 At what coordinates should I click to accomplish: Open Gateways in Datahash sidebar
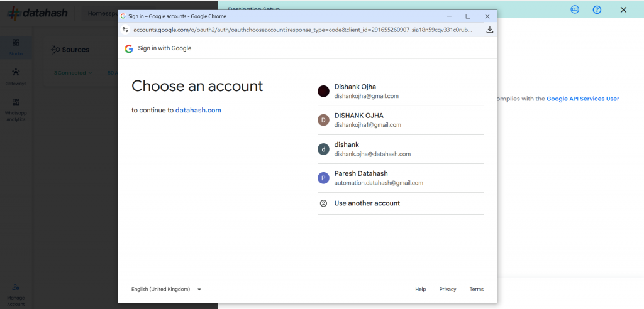coord(16,77)
